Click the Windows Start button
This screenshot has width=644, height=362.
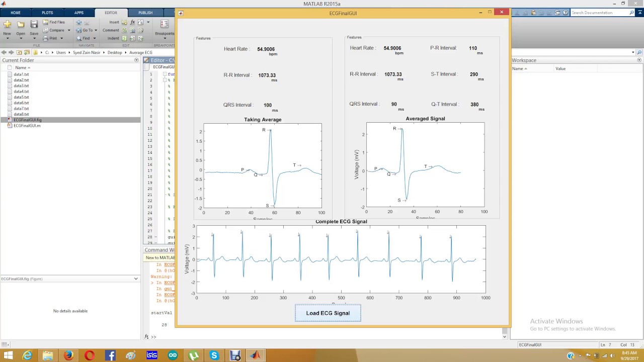[x=8, y=355]
